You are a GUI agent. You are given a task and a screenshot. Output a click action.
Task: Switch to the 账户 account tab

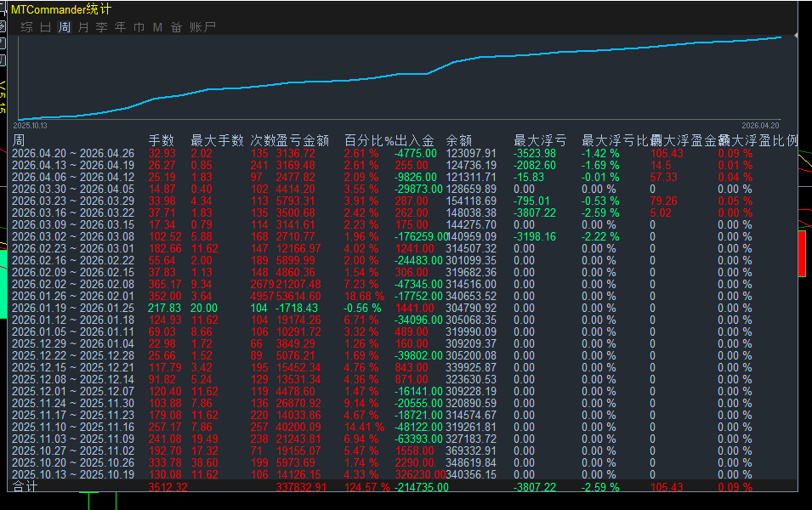click(x=202, y=27)
